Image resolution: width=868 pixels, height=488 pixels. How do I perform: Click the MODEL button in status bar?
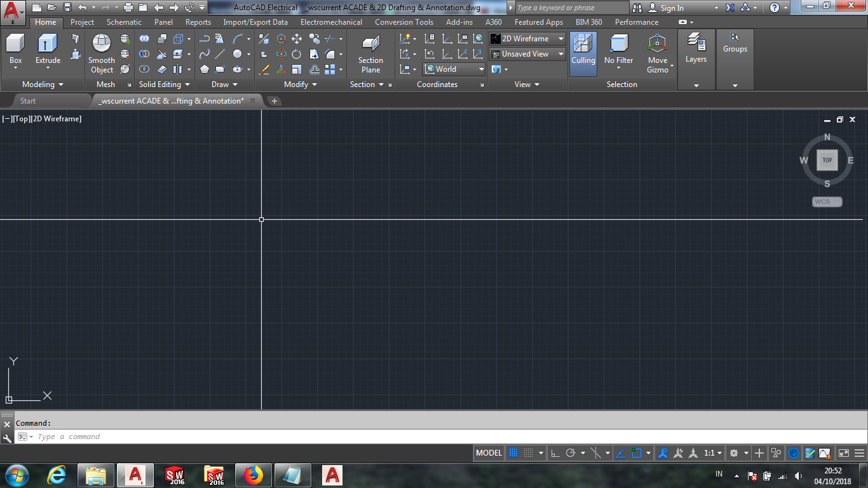(x=488, y=452)
